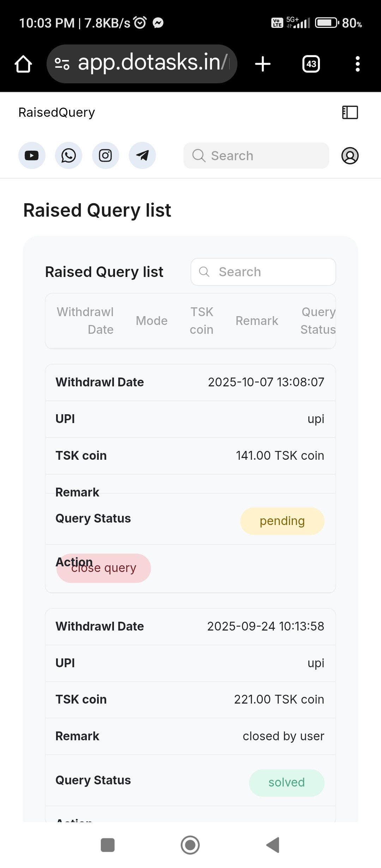Open the browser three-dot menu

(358, 64)
